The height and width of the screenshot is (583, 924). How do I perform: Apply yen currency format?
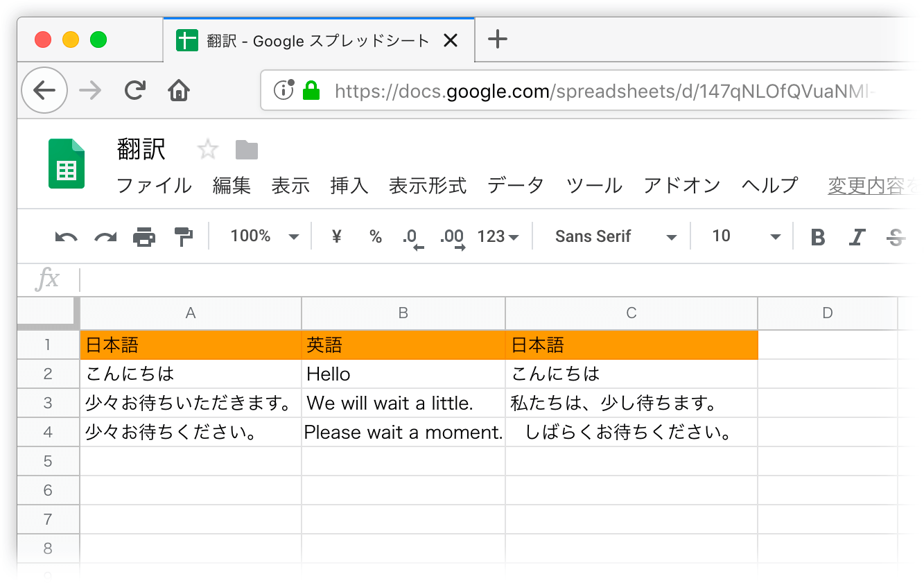[337, 237]
